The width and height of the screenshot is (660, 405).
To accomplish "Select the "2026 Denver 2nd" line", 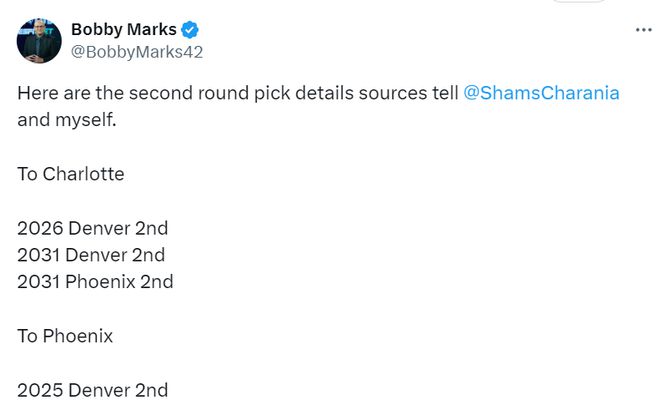I will (x=92, y=228).
